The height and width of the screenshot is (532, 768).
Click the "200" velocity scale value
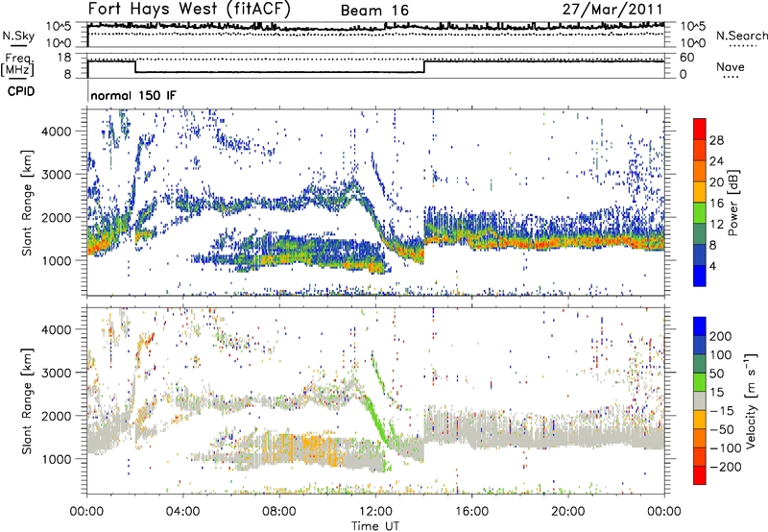click(x=721, y=336)
